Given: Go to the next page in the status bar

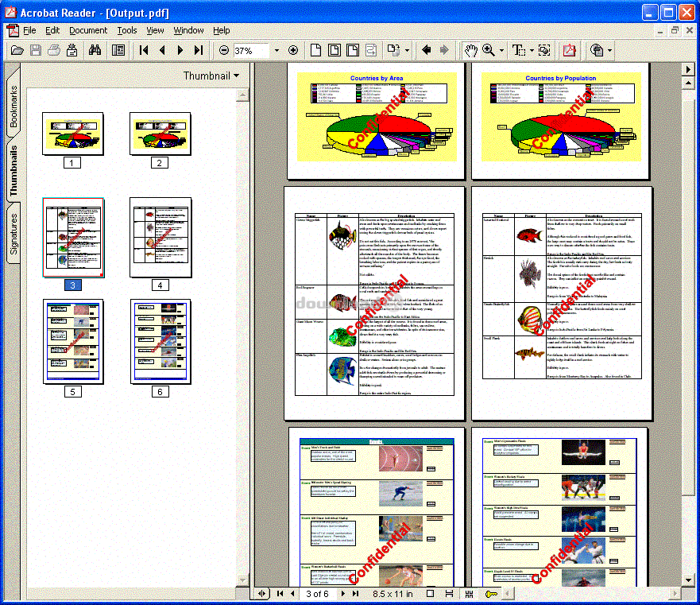Looking at the screenshot, I should 343,594.
